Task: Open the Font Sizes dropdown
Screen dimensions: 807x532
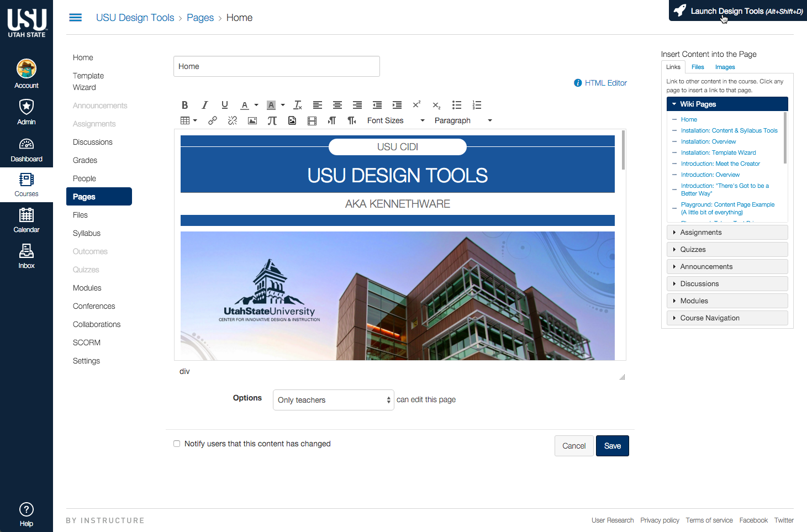Action: (395, 120)
